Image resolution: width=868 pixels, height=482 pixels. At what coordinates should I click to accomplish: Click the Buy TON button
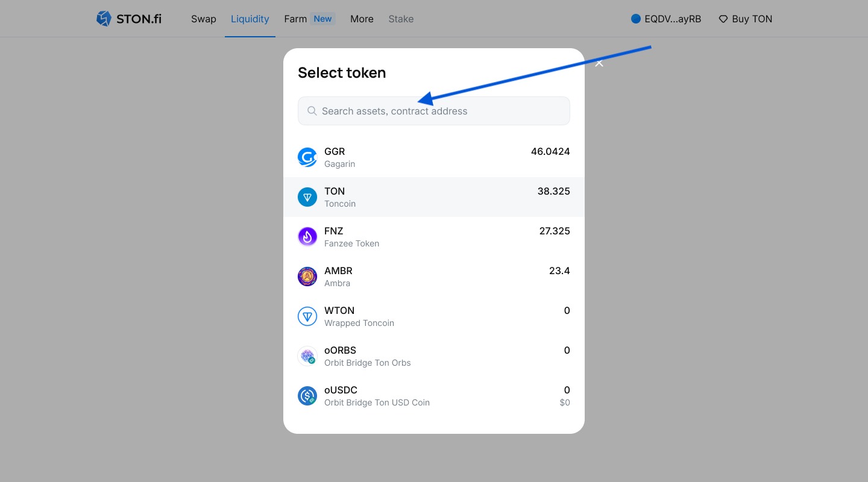point(745,19)
